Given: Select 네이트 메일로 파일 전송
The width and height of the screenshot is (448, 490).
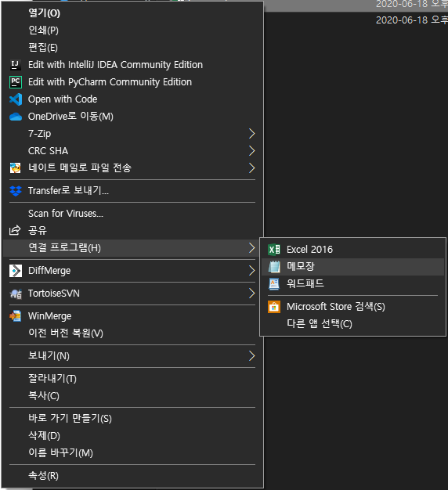Looking at the screenshot, I should (x=132, y=168).
